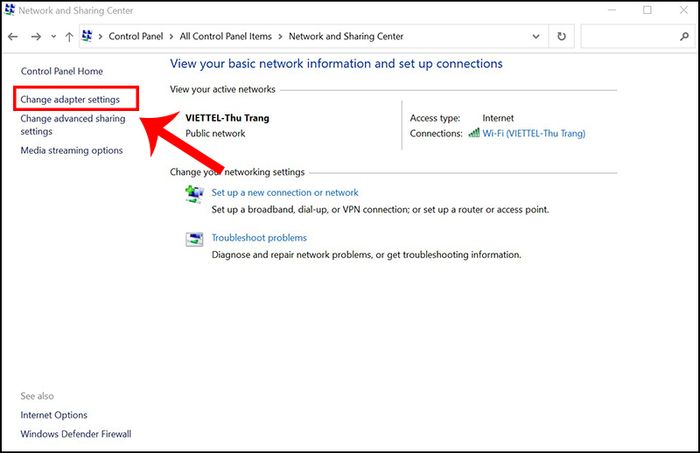
Task: Open Media streaming options
Action: 71,150
